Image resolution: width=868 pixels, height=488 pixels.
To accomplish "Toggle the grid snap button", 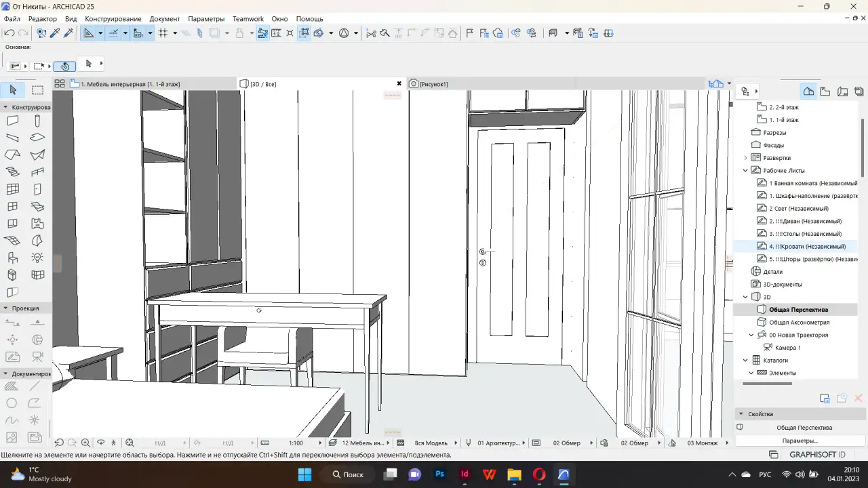I will [x=163, y=33].
